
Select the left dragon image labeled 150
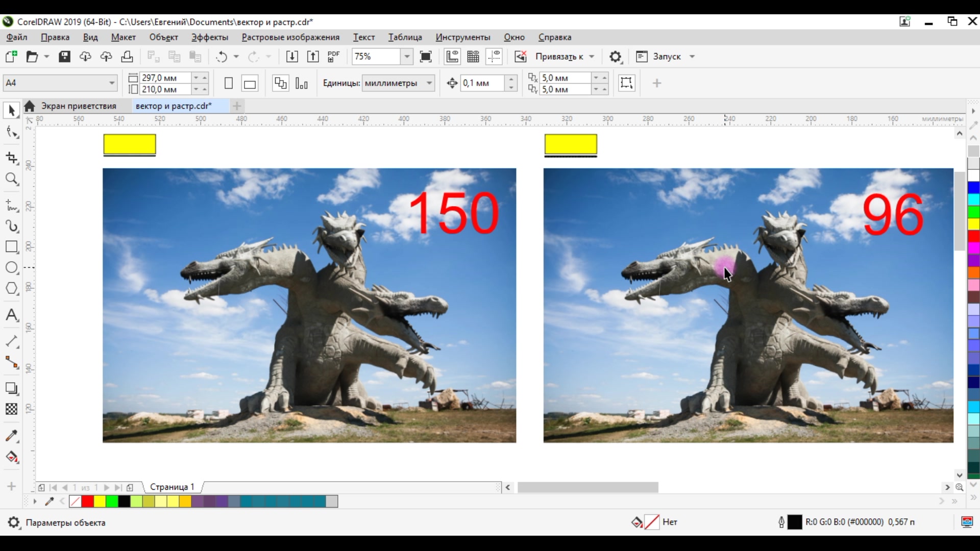coord(309,305)
